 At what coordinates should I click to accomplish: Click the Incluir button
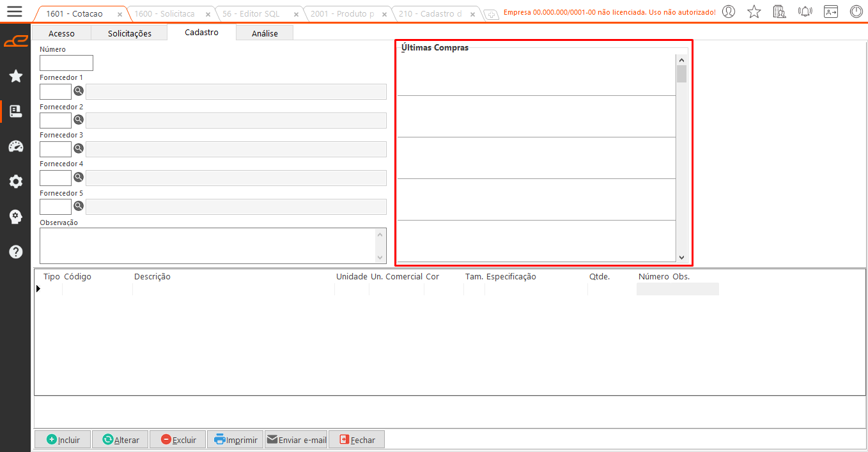pos(63,440)
